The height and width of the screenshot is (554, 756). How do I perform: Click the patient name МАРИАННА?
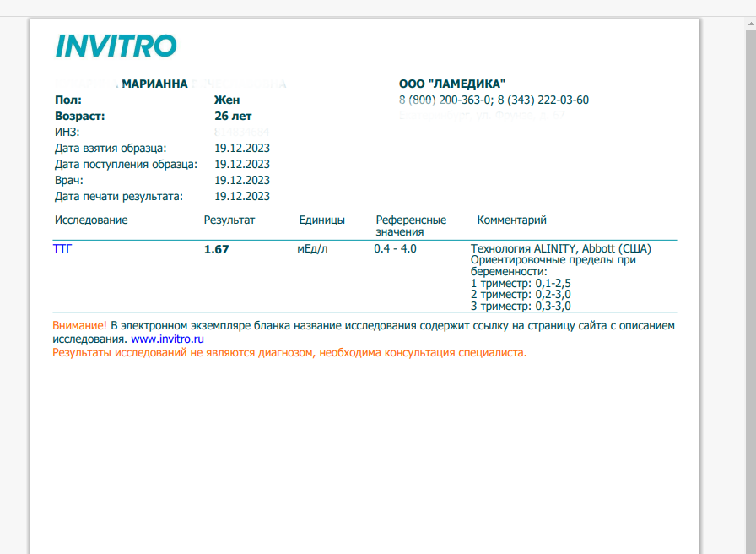point(154,84)
